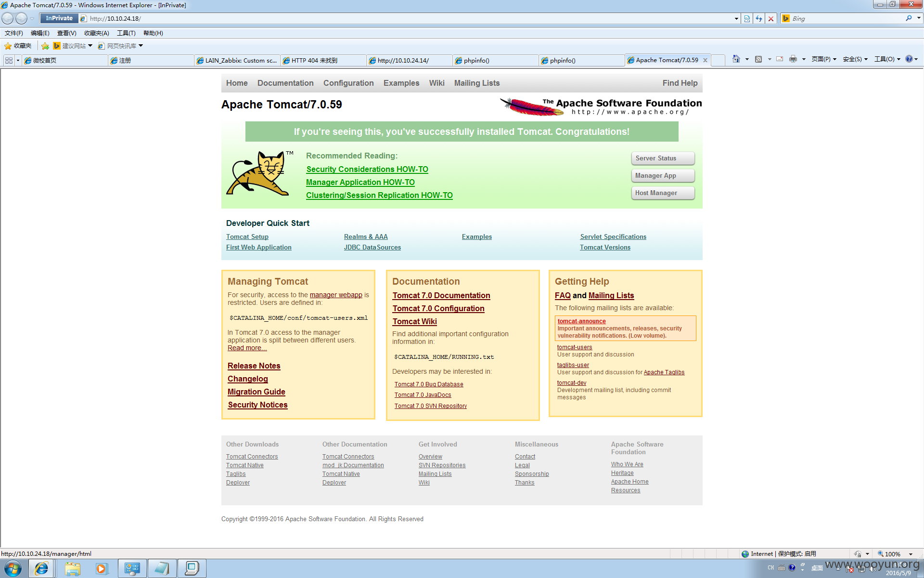
Task: Click the blue Help question mark icon
Action: (x=909, y=59)
